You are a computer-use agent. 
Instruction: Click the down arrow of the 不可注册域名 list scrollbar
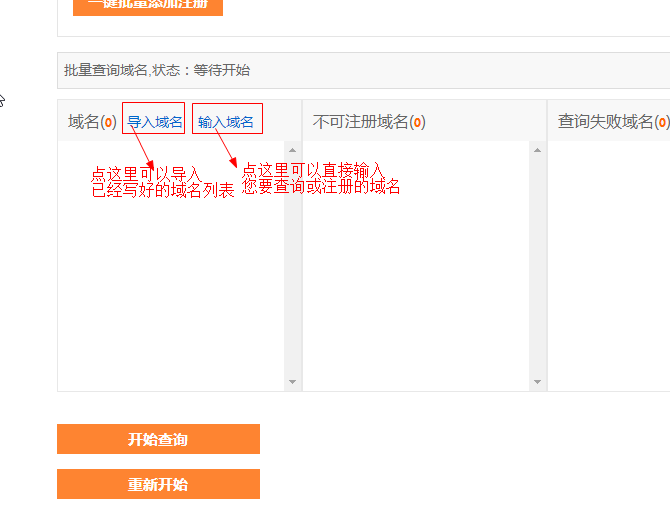coord(538,381)
